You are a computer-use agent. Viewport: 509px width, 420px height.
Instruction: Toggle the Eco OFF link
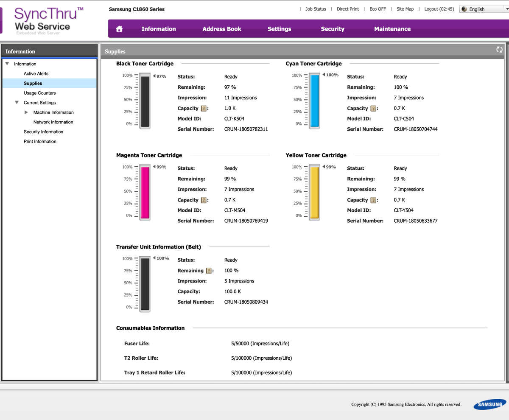pos(378,9)
